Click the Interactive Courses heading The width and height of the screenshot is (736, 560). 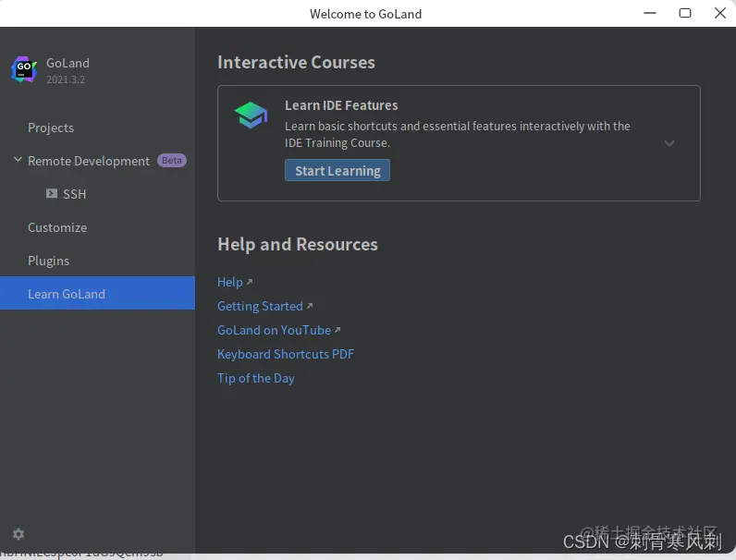[x=296, y=63]
